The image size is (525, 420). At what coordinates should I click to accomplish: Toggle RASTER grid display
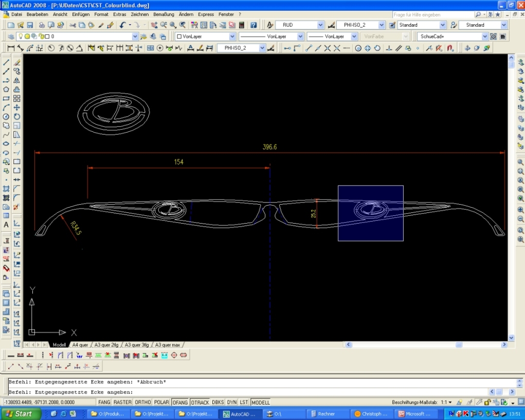122,402
